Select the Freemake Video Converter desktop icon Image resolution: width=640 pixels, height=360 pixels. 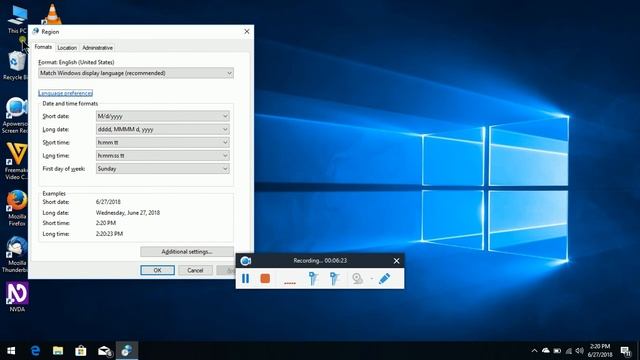pos(16,162)
